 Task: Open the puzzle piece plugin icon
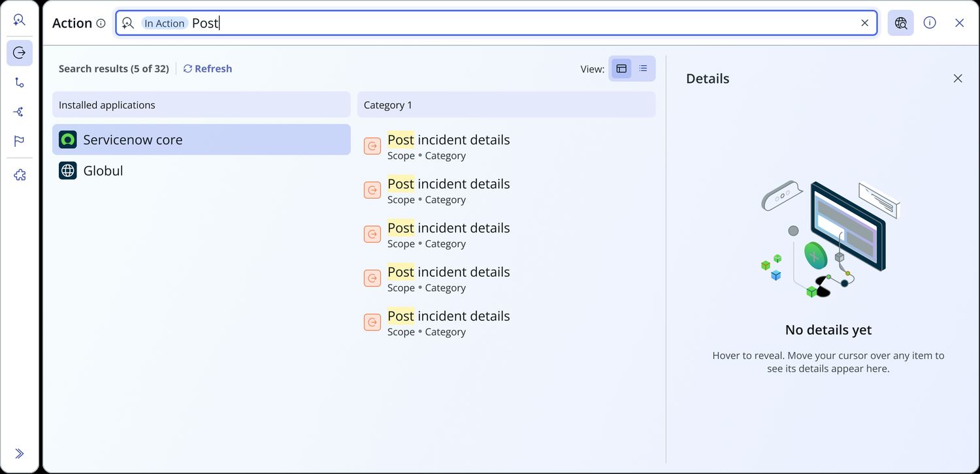[20, 175]
